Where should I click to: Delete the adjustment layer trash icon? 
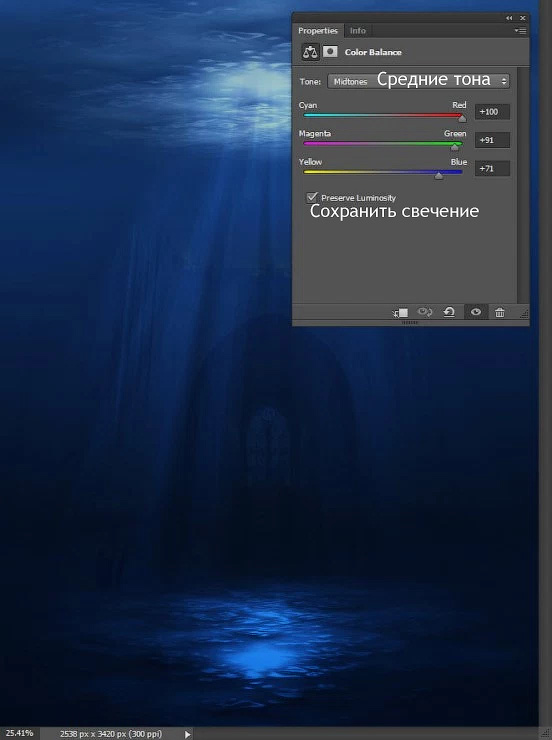tap(500, 312)
